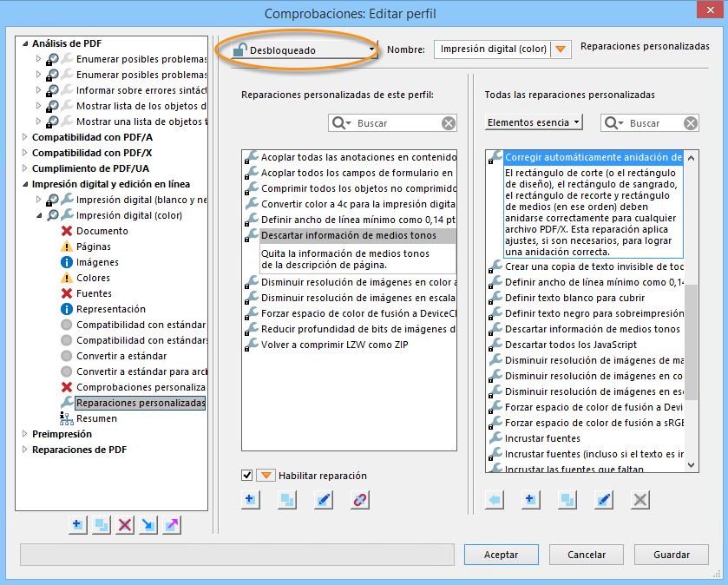Open the orange arrow beside Habilitar reparación

point(266,476)
